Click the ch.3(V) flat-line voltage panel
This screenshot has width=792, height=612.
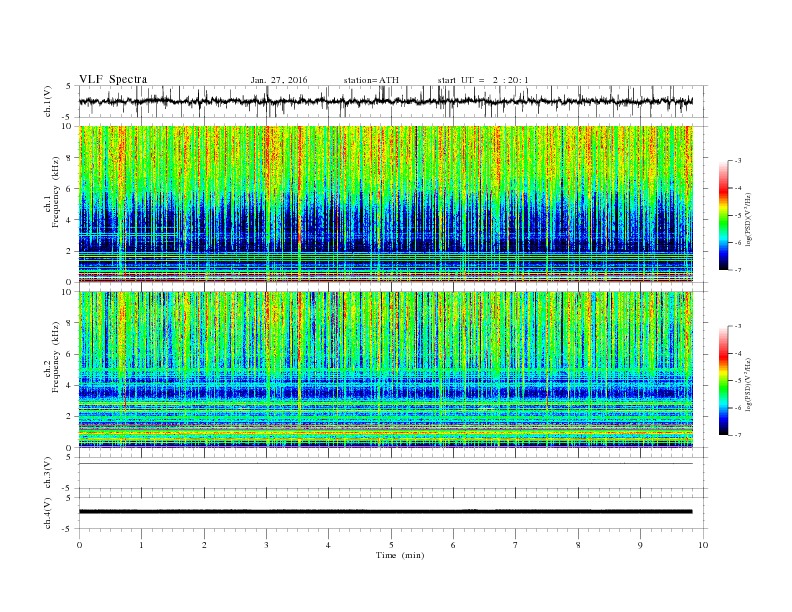click(x=393, y=473)
